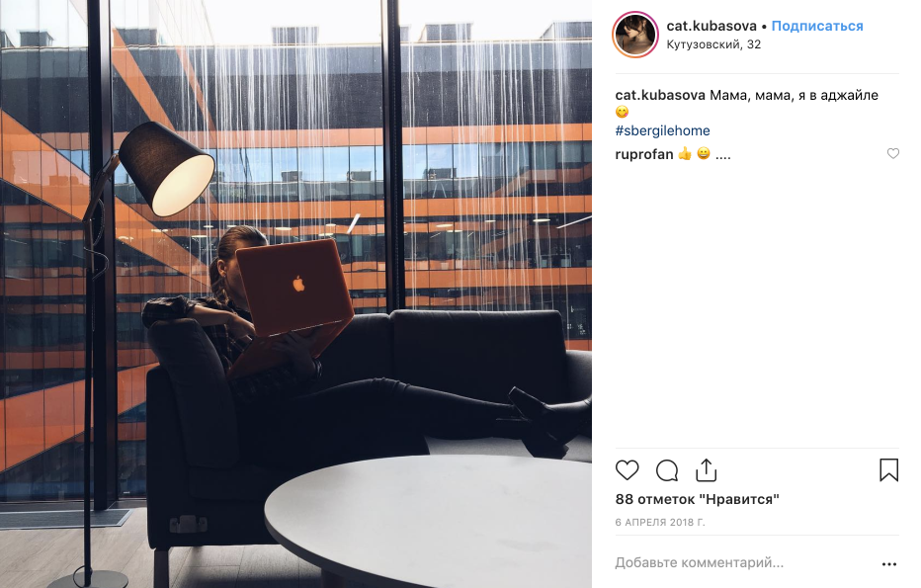Open more options via the three dots
921x588 pixels.
[889, 564]
